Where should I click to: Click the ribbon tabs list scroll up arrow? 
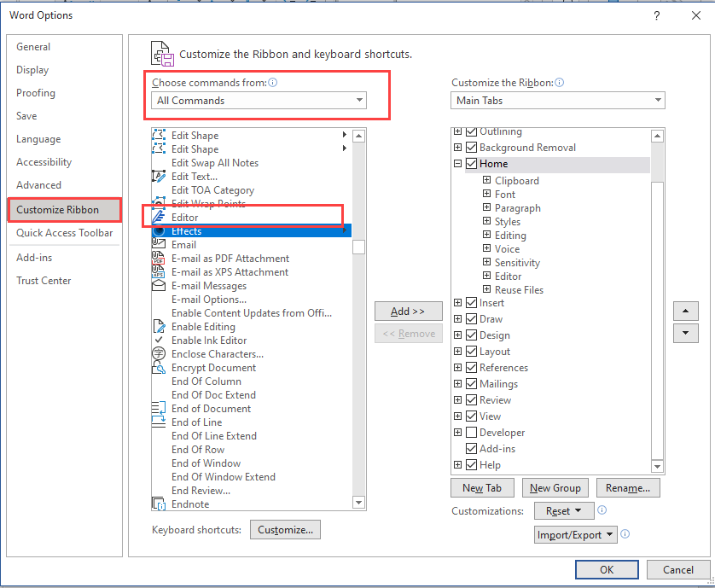pos(657,136)
